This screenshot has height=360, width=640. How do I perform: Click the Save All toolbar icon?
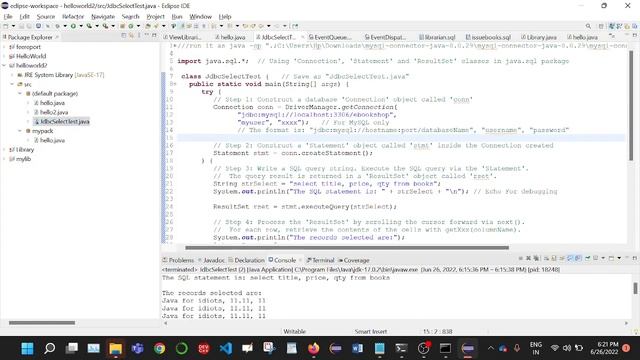point(29,26)
